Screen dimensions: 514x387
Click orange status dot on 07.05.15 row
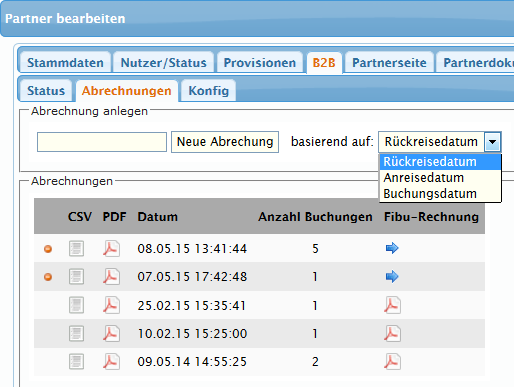click(48, 277)
